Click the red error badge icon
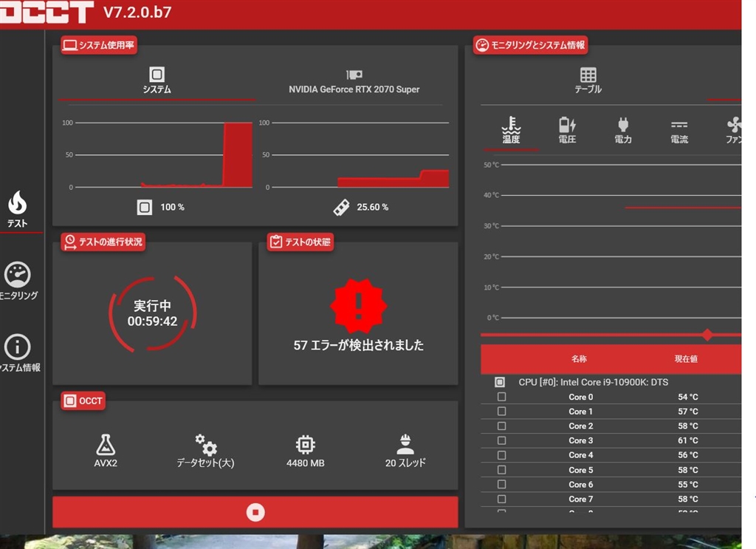 (358, 306)
